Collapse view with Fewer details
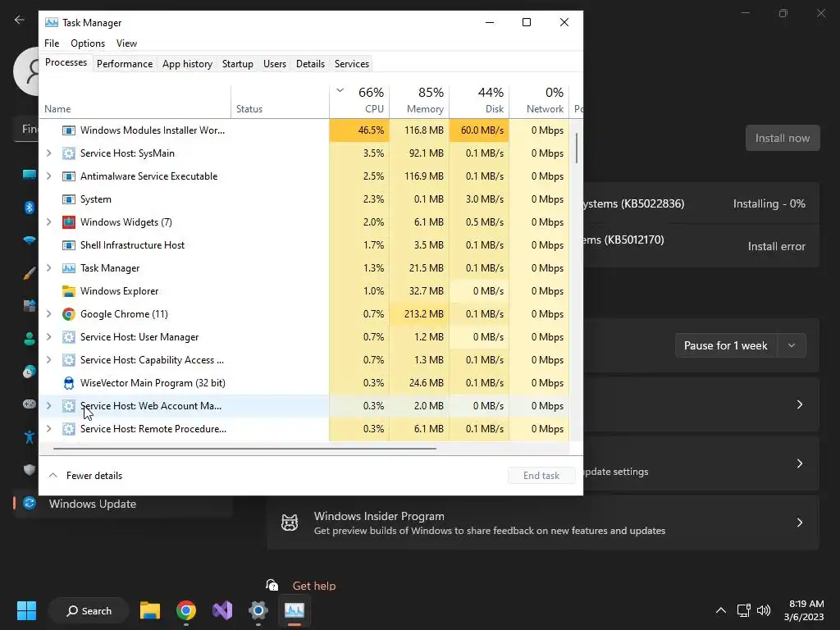 [x=85, y=476]
